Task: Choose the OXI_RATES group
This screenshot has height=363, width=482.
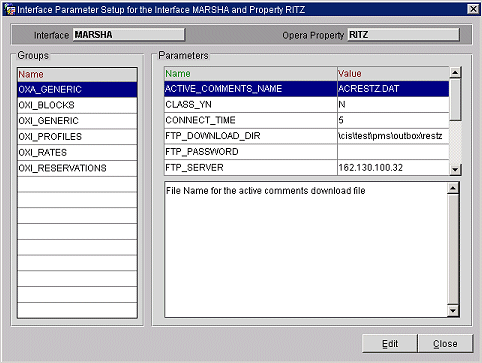Action: (77, 153)
